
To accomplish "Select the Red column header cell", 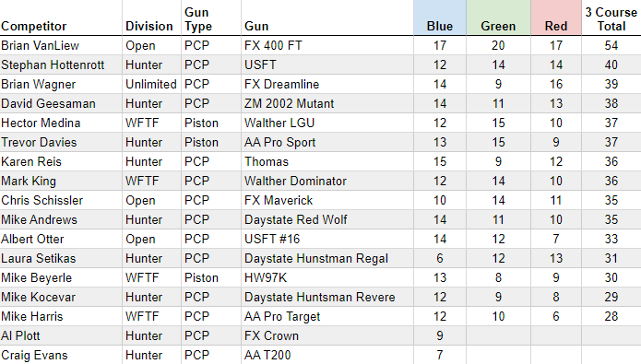I will click(556, 18).
